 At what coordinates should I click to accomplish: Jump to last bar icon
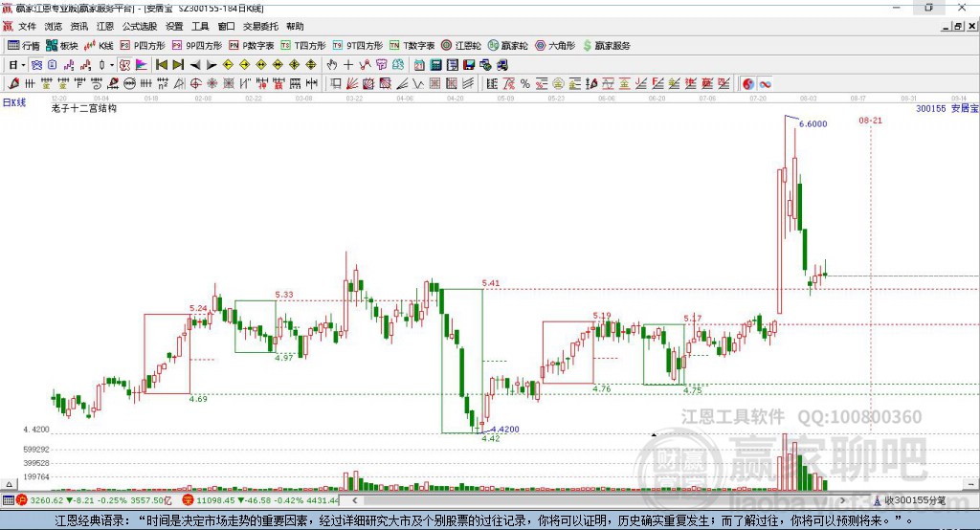(178, 65)
